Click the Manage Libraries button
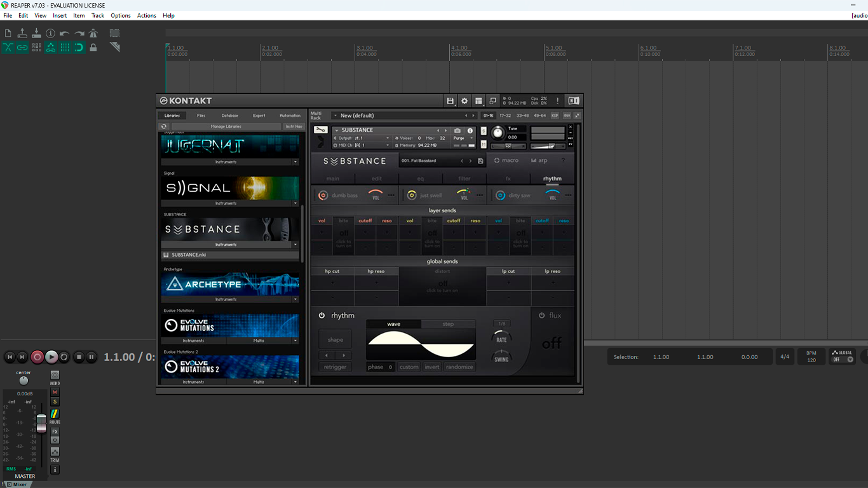The width and height of the screenshot is (868, 488). click(226, 126)
